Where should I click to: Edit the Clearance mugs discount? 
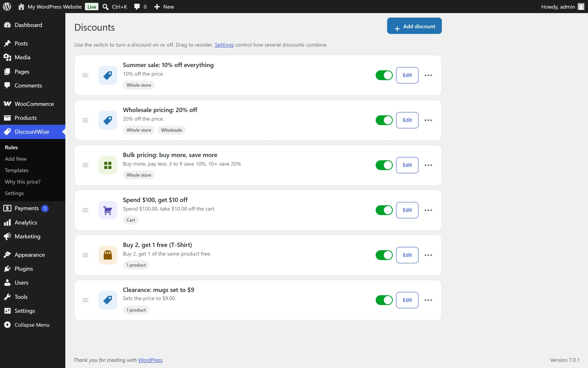pos(407,300)
